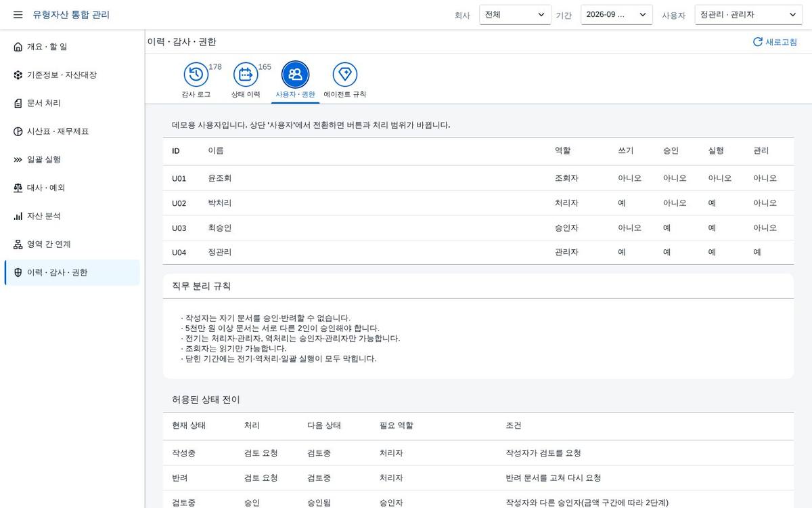Click the 실행 column header
The width and height of the screenshot is (812, 508).
tap(716, 151)
